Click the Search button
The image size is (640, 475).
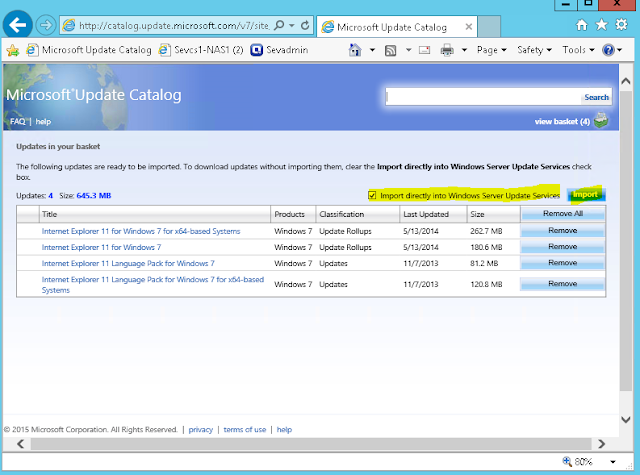click(x=596, y=97)
